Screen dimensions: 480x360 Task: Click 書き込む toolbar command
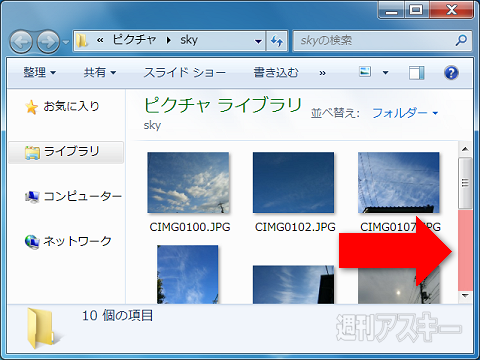click(276, 72)
